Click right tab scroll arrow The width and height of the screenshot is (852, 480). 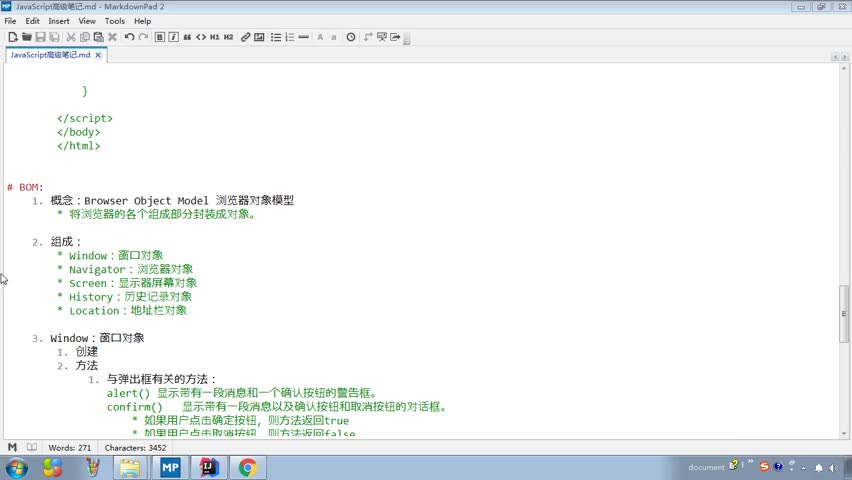(x=844, y=57)
